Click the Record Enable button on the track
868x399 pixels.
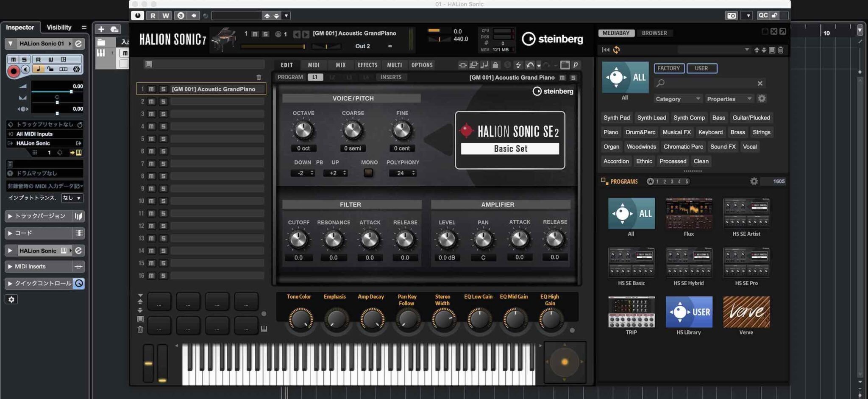click(13, 71)
